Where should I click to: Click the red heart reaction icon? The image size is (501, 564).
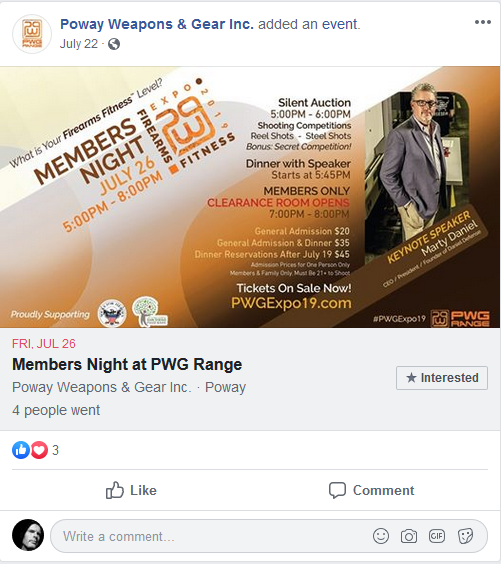(x=39, y=450)
